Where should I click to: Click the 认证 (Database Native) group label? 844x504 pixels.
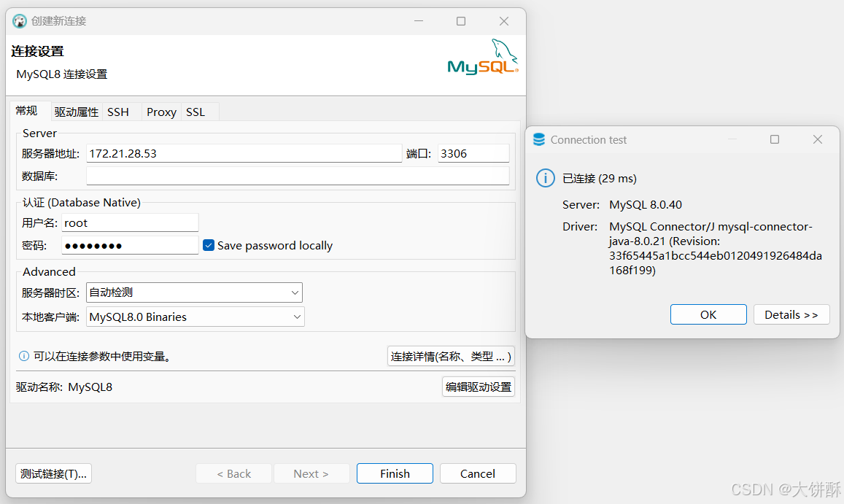[x=81, y=203]
